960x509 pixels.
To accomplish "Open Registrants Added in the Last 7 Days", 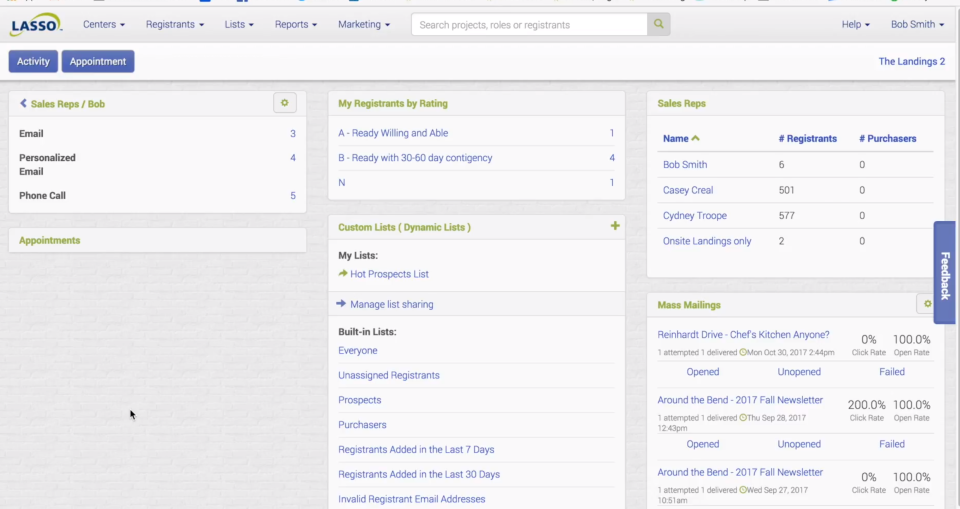I will point(416,450).
